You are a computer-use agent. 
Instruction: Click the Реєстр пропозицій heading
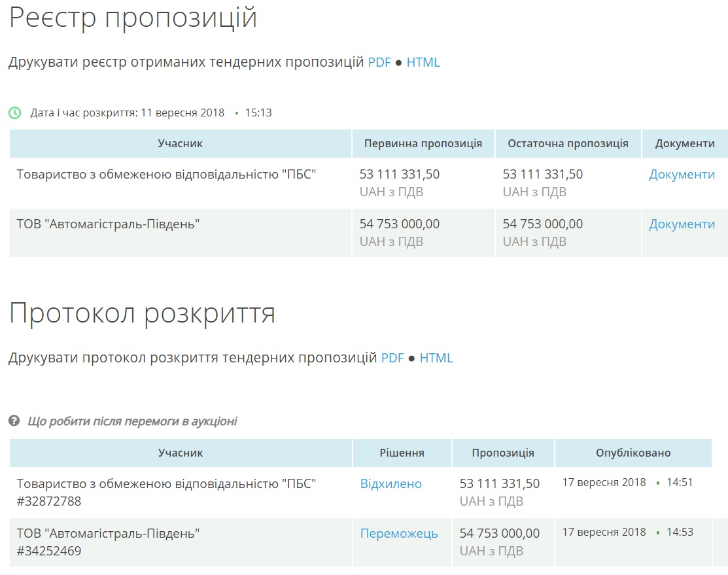[x=133, y=18]
